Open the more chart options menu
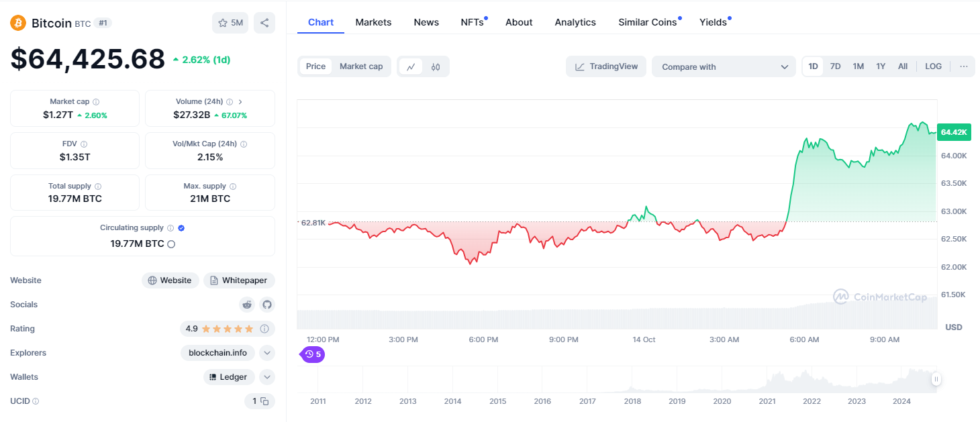 pos(964,66)
